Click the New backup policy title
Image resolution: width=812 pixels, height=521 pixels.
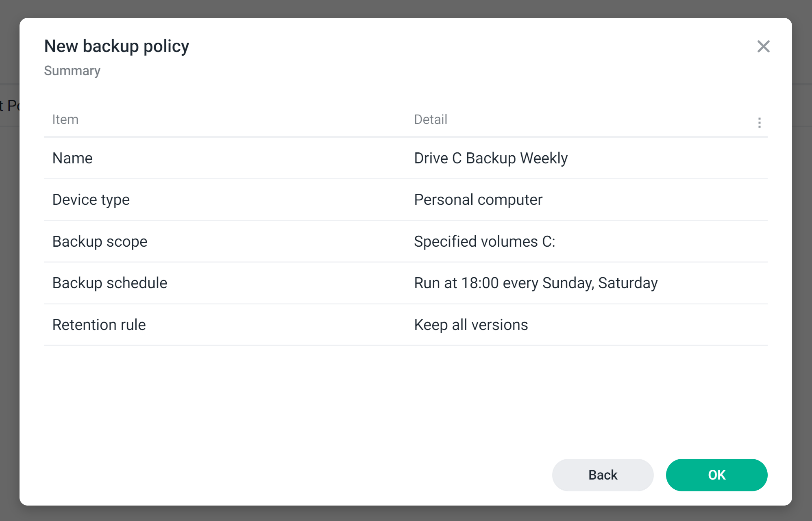[x=116, y=46]
